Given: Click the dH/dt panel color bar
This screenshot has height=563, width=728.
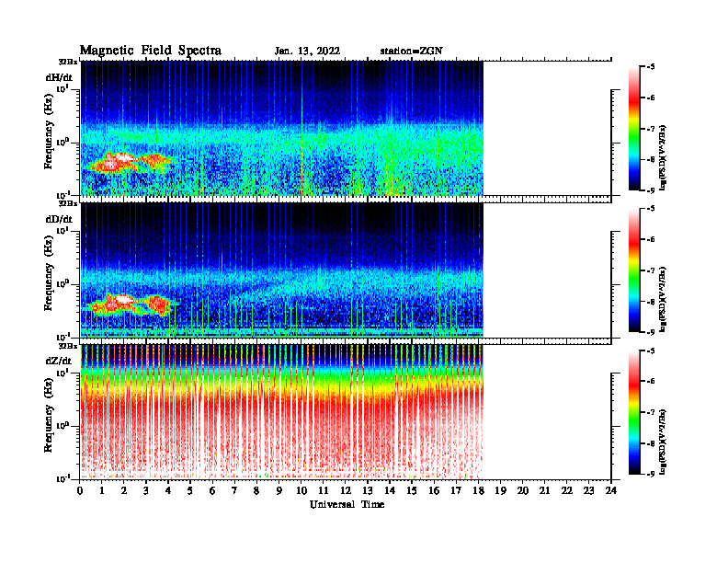Looking at the screenshot, I should [x=634, y=129].
